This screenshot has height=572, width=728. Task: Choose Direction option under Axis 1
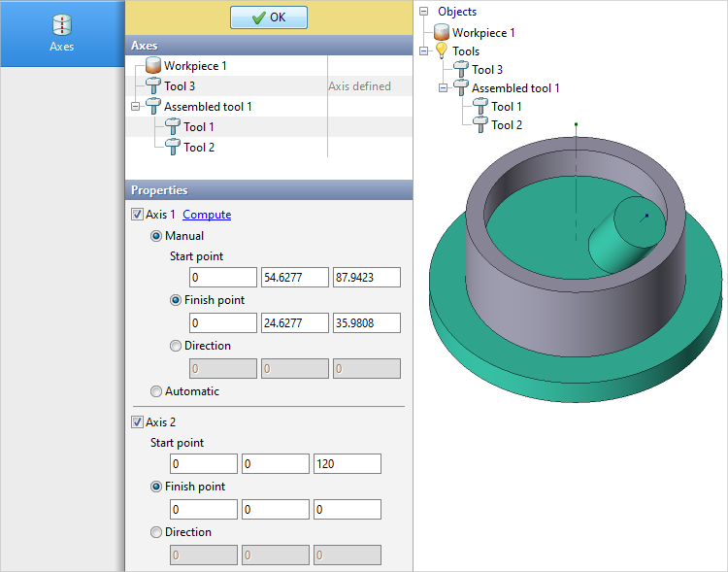176,346
